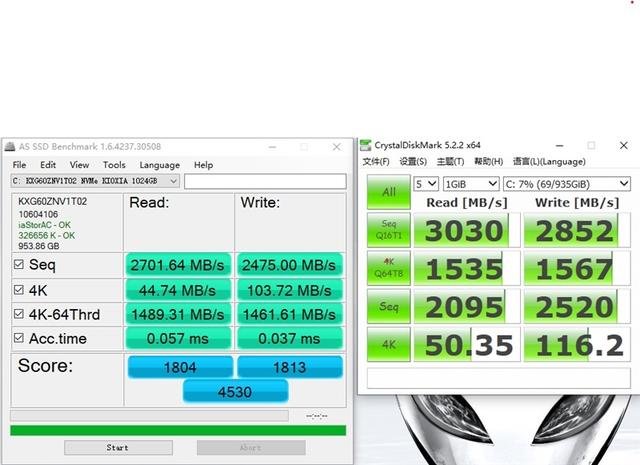Open the File menu in AS SSD

(19, 165)
